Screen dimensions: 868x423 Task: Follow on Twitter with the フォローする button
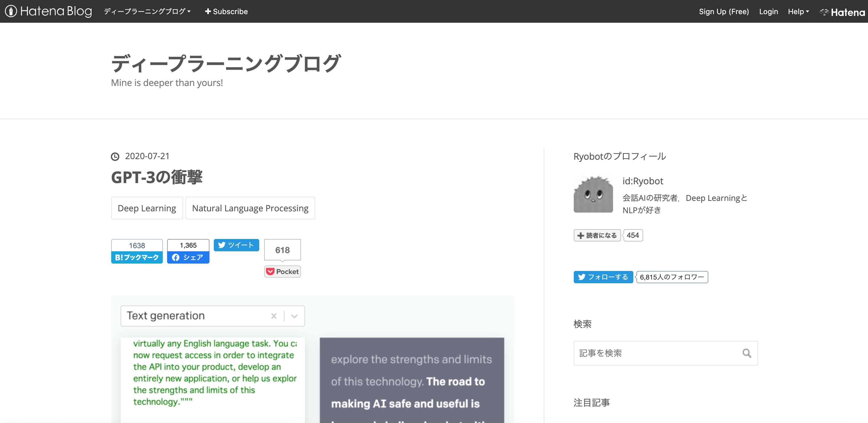coord(603,277)
